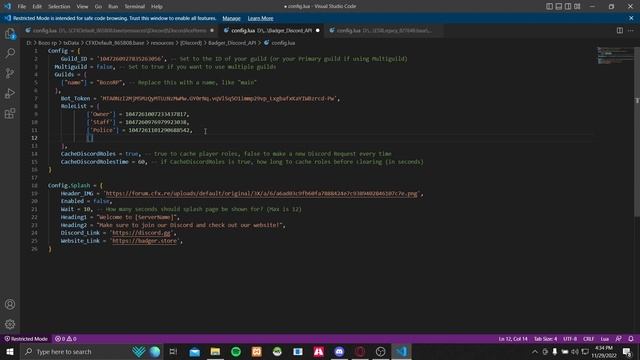Open the Terminal menu
This screenshot has width=640, height=360.
pos(135,7)
